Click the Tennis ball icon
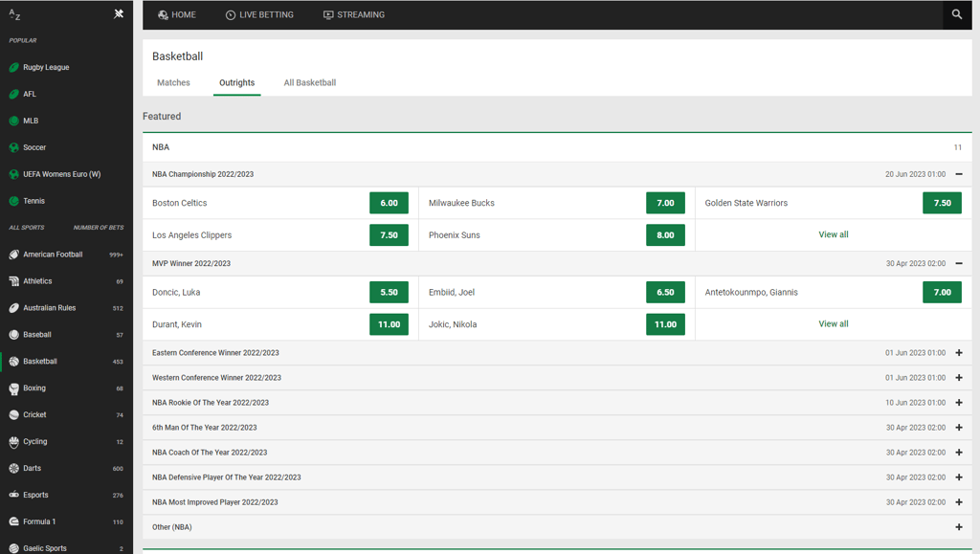Screen dimensions: 980x554 click(x=13, y=201)
